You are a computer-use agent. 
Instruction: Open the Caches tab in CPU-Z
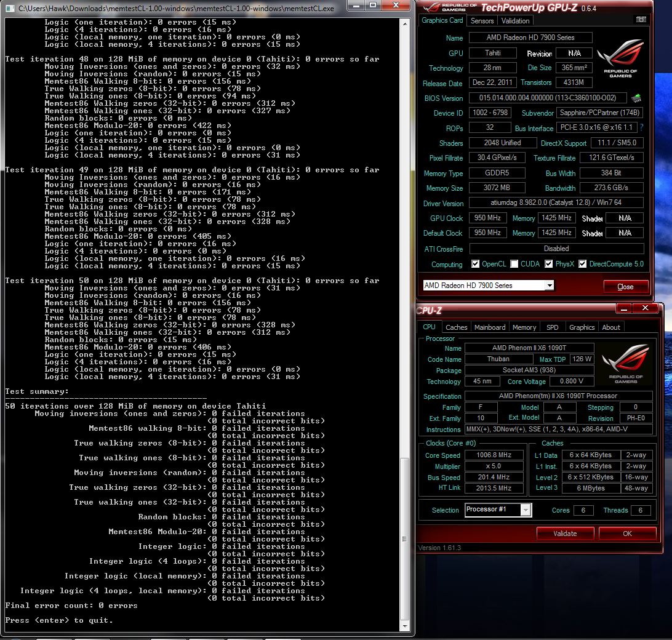[457, 327]
